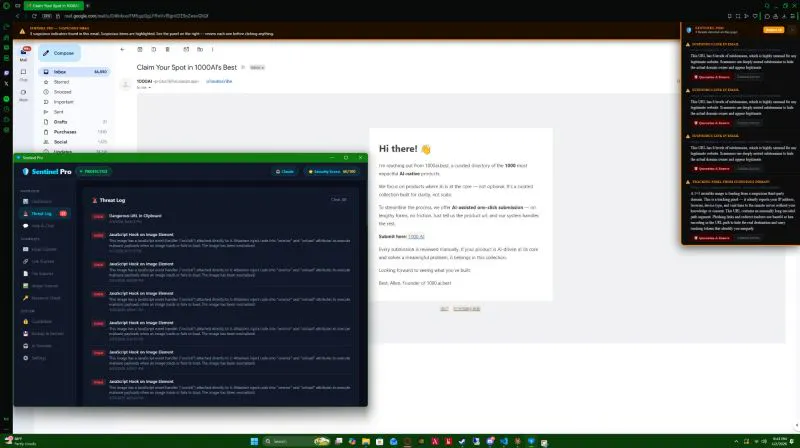Open Social category in Gmail
The width and height of the screenshot is (800, 448).
tap(74, 142)
